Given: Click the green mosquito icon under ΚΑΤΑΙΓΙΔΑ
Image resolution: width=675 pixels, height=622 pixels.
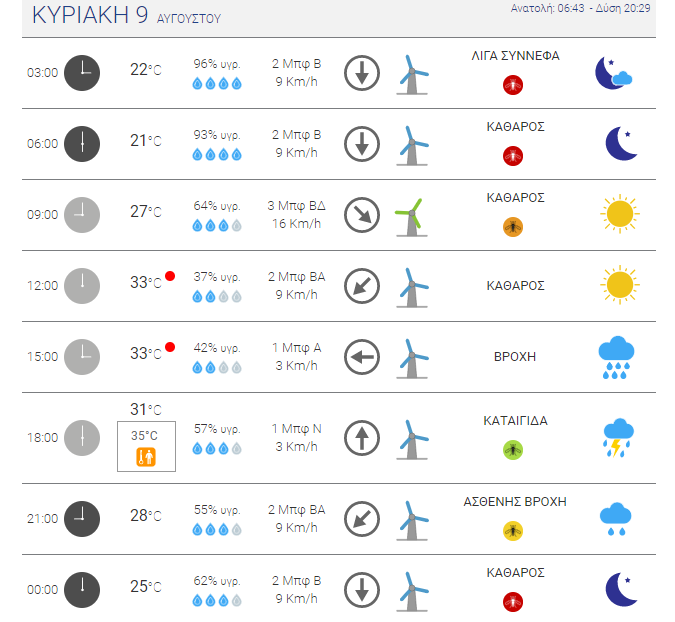Looking at the screenshot, I should pos(513,450).
